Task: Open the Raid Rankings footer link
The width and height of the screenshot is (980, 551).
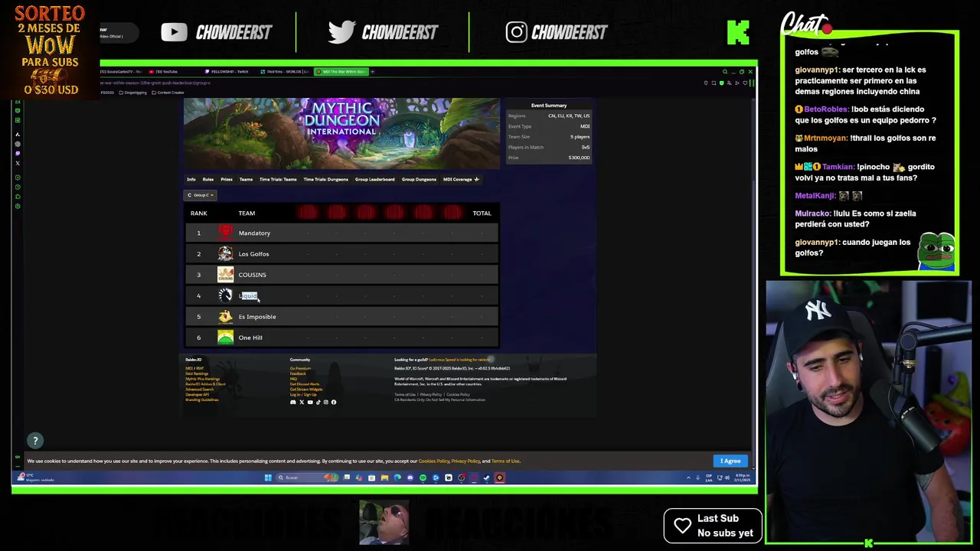Action: tap(196, 373)
